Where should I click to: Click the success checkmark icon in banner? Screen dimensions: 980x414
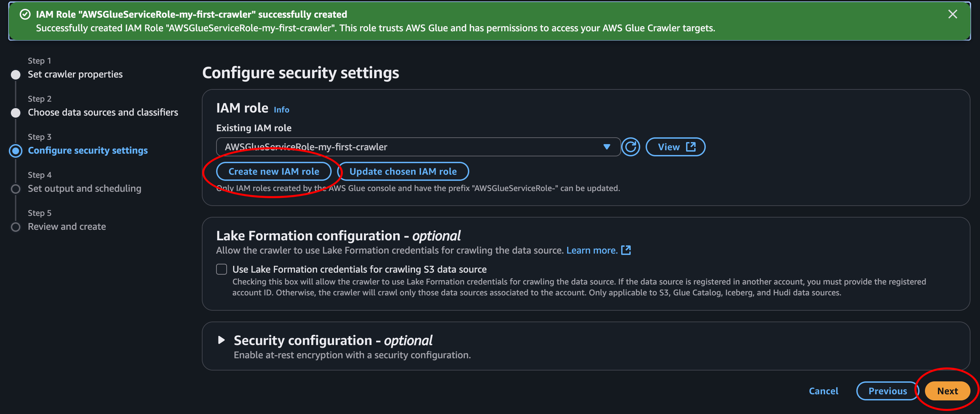25,15
